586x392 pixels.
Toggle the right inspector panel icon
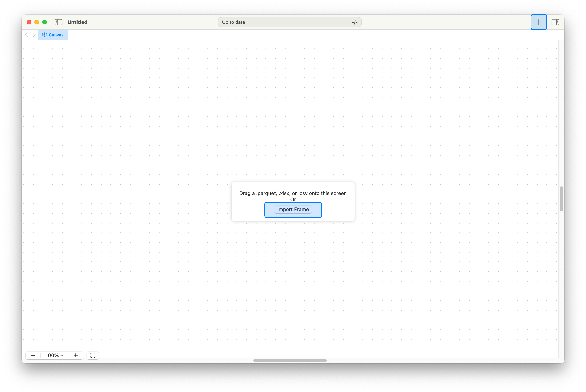(x=555, y=22)
